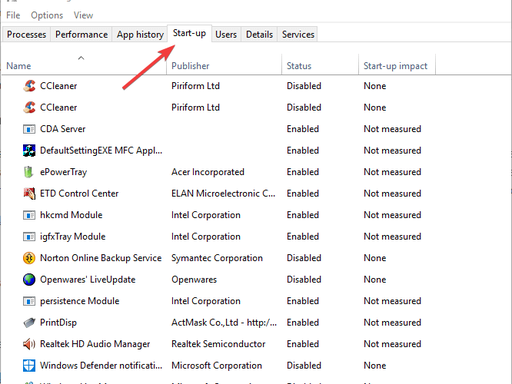This screenshot has height=384, width=512.
Task: Select Norton Online Backup Service entry
Action: pos(101,258)
